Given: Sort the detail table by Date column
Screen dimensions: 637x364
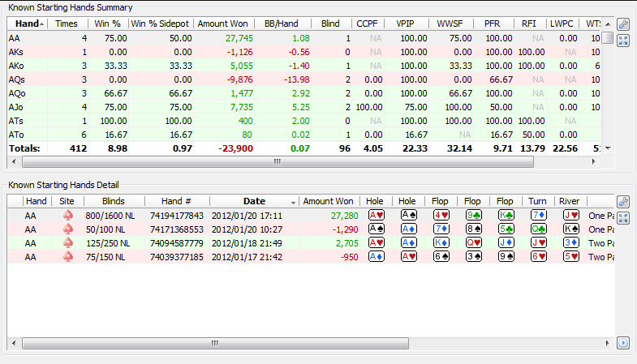Looking at the screenshot, I should 254,201.
